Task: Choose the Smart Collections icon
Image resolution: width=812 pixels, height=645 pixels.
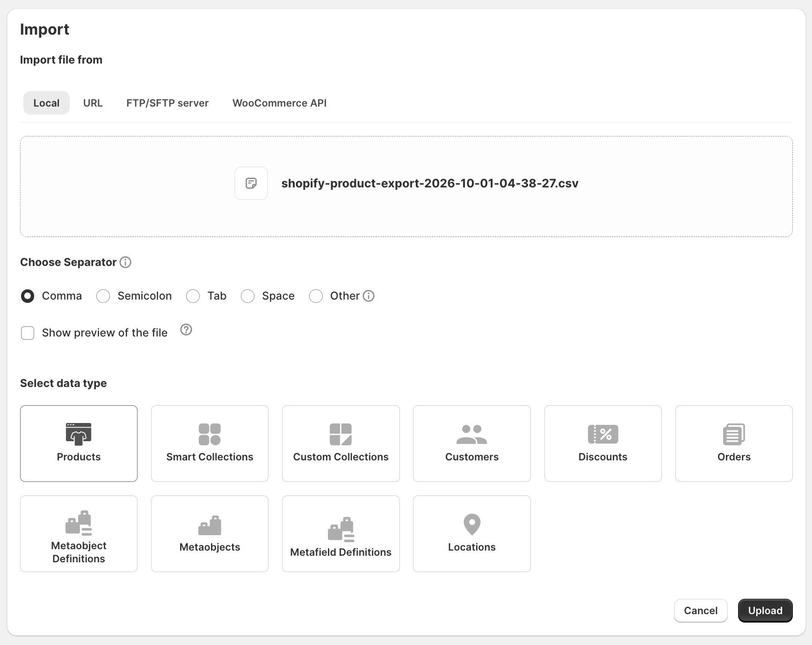Action: pyautogui.click(x=210, y=434)
